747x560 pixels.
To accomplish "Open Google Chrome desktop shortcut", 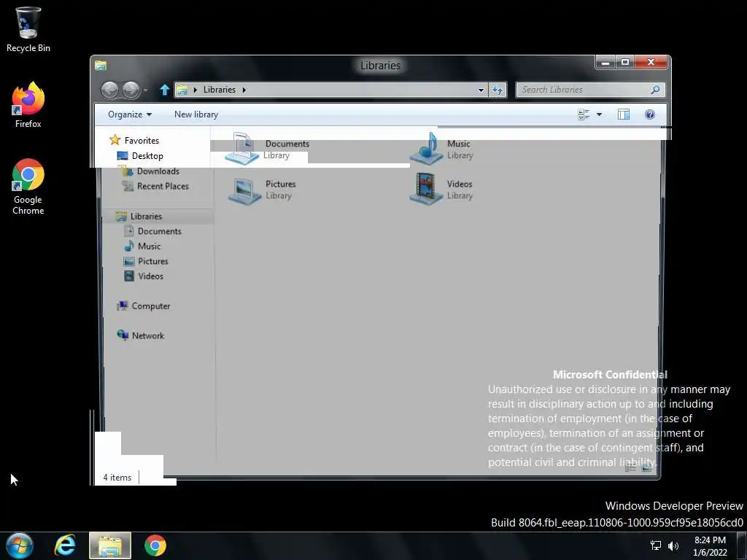I will tap(28, 187).
